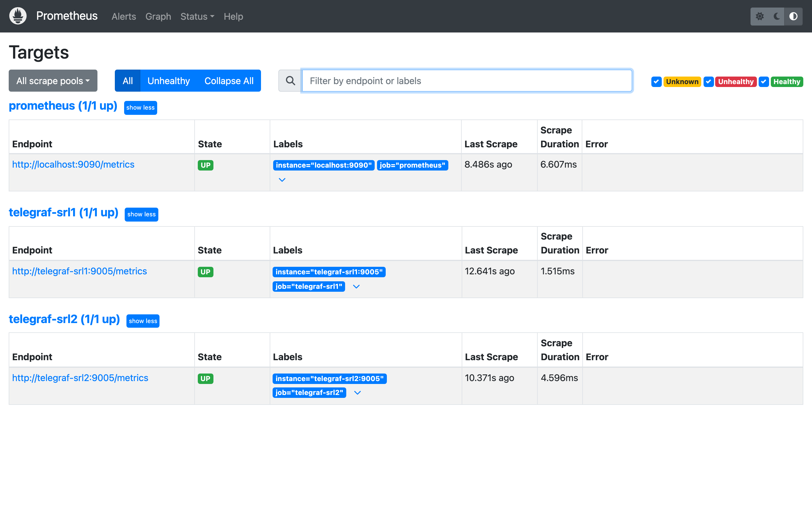Toggle the Healthy state checkbox

coord(764,82)
